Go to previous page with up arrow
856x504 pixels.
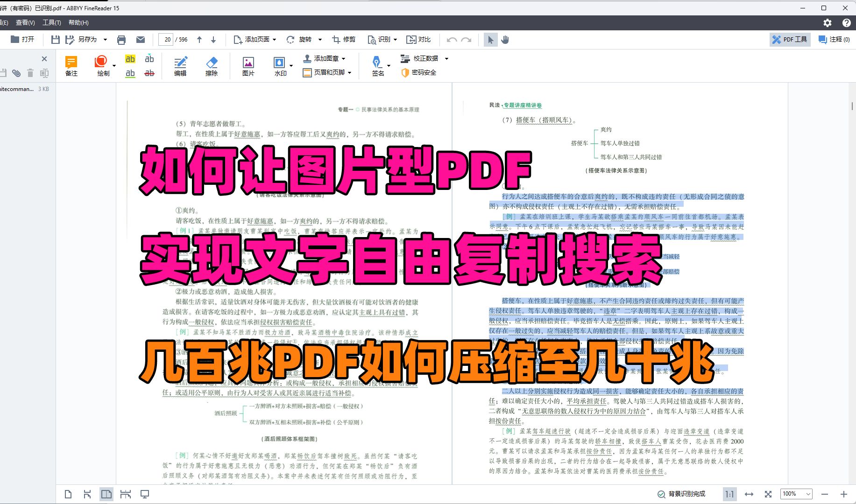[199, 40]
